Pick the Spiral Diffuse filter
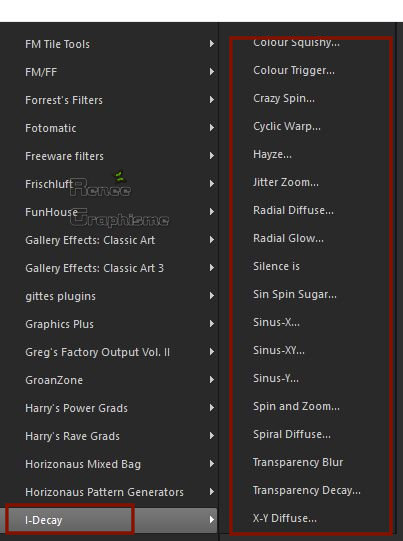The height and width of the screenshot is (541, 403). pos(292,434)
